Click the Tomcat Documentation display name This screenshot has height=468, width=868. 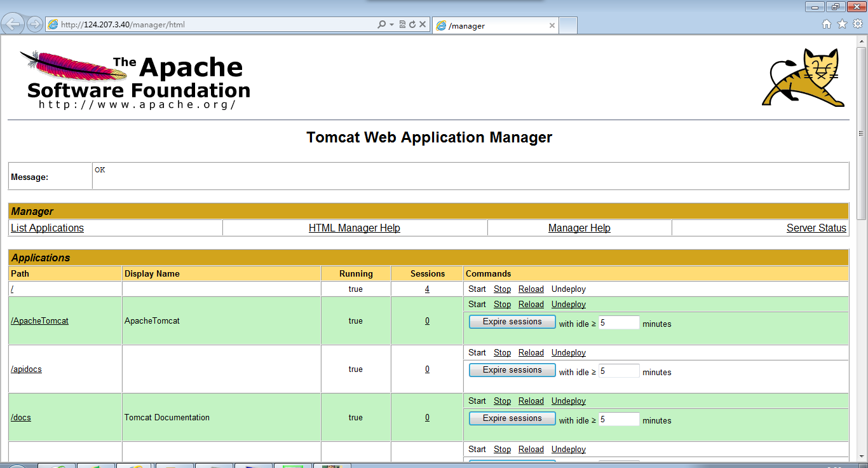pos(166,418)
